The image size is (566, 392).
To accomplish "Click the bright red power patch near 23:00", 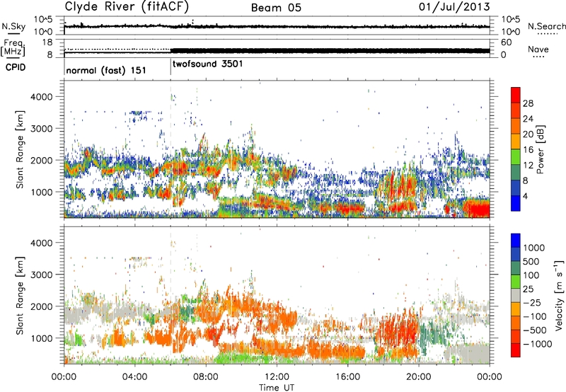I will pos(476,208).
